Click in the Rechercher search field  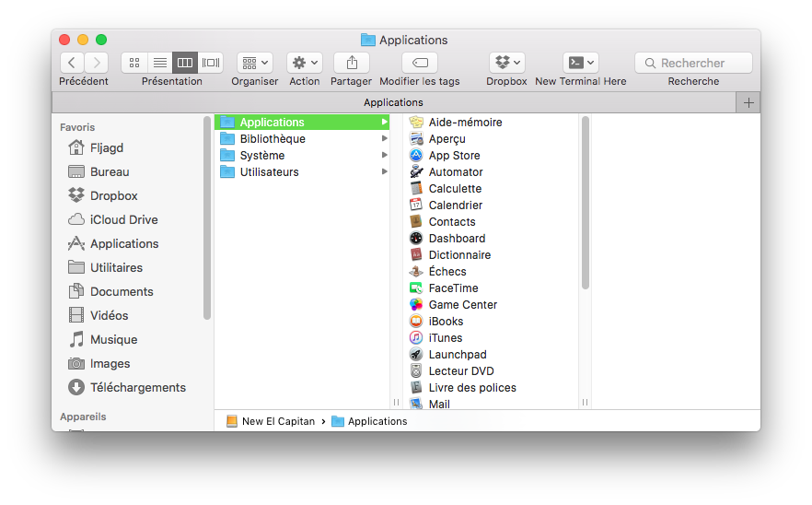693,63
